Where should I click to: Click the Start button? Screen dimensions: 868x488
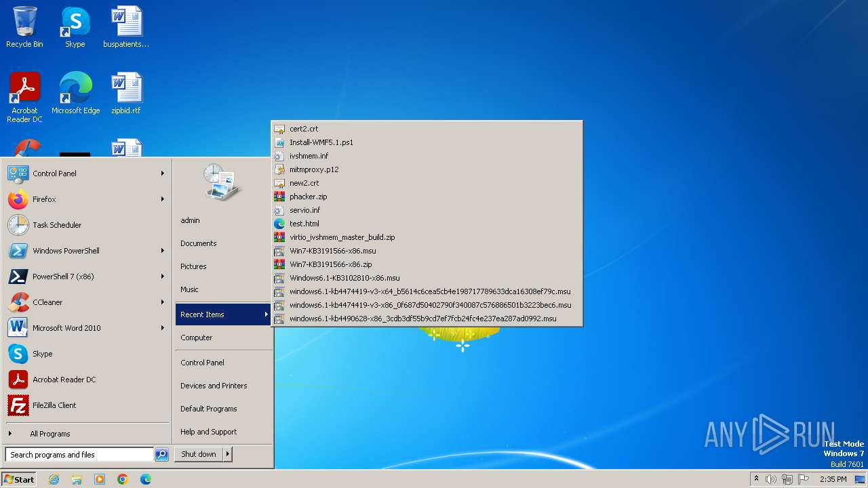[19, 479]
